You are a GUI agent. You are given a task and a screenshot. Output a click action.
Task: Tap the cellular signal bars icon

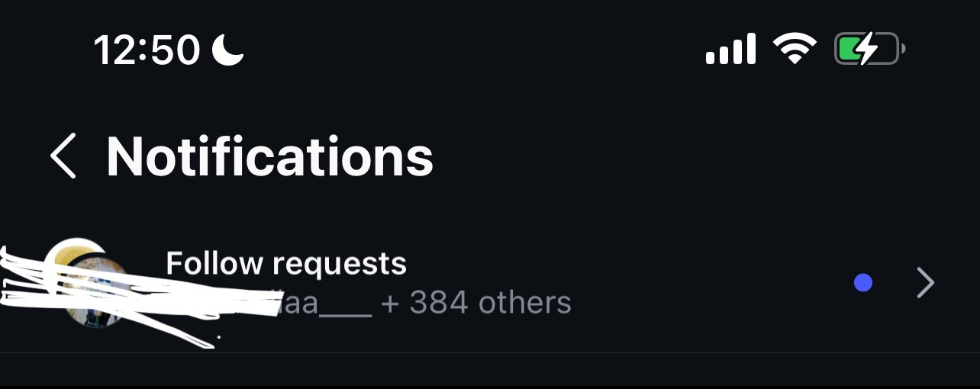[730, 50]
